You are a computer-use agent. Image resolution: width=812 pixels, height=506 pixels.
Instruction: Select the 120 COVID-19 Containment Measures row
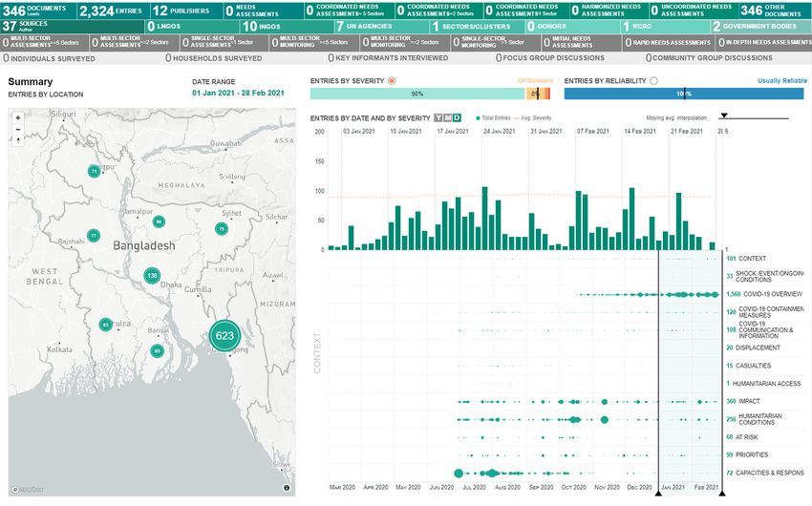pyautogui.click(x=765, y=312)
